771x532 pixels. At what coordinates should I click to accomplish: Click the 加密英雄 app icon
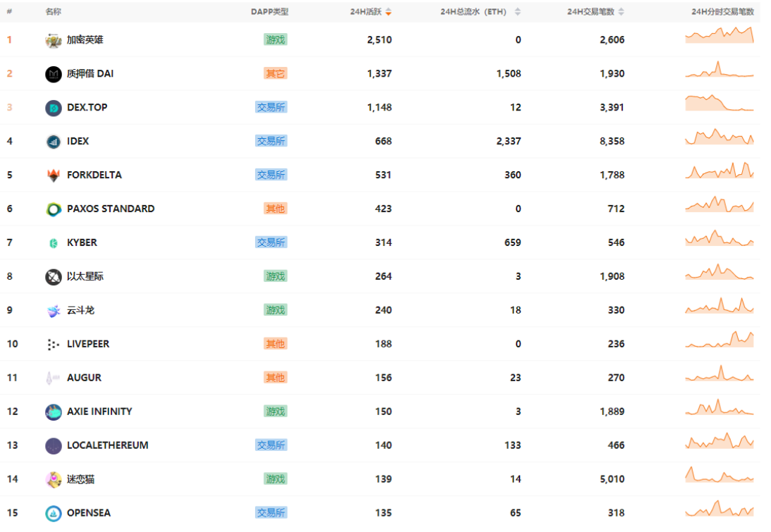[x=53, y=40]
